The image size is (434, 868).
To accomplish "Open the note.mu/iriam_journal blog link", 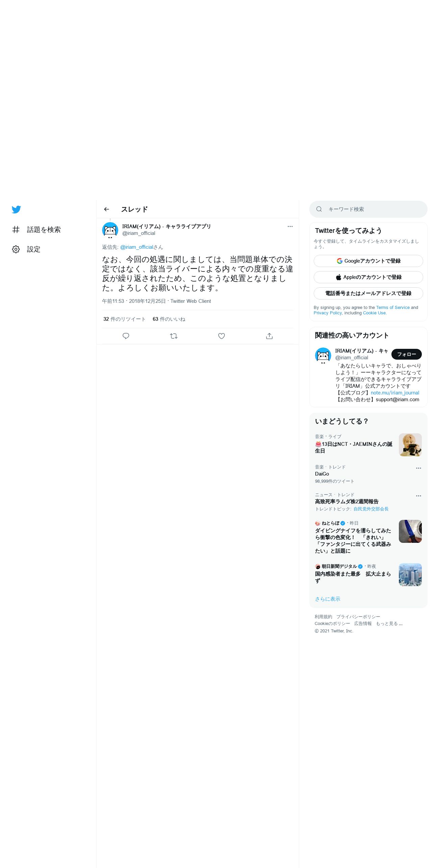I will [x=395, y=393].
